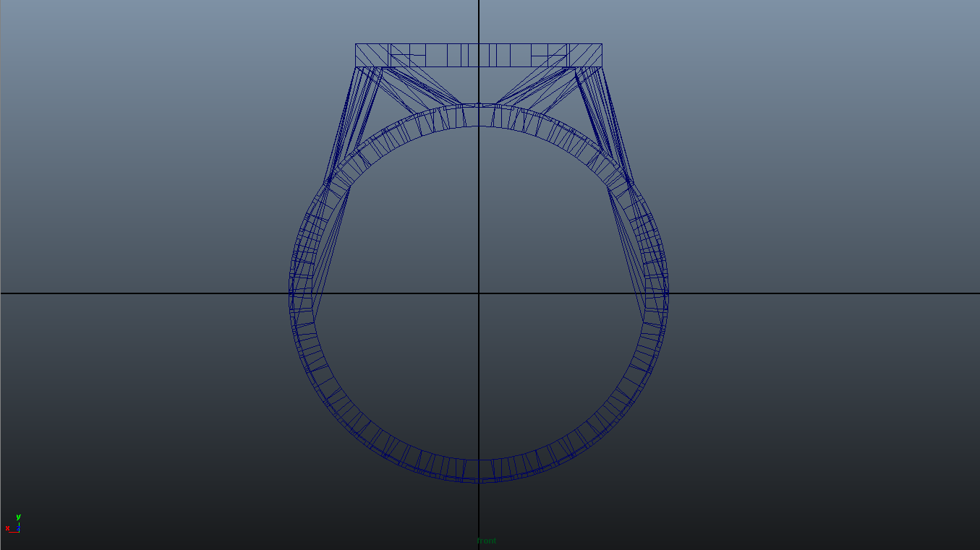Click the red X axis label on the gizmo
This screenshot has height=550, width=980.
pyautogui.click(x=7, y=528)
